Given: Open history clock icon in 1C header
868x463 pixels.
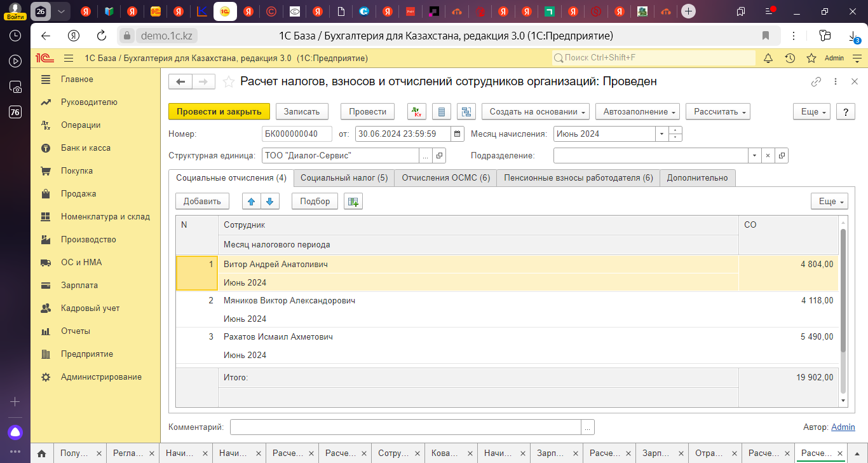Looking at the screenshot, I should (x=790, y=58).
